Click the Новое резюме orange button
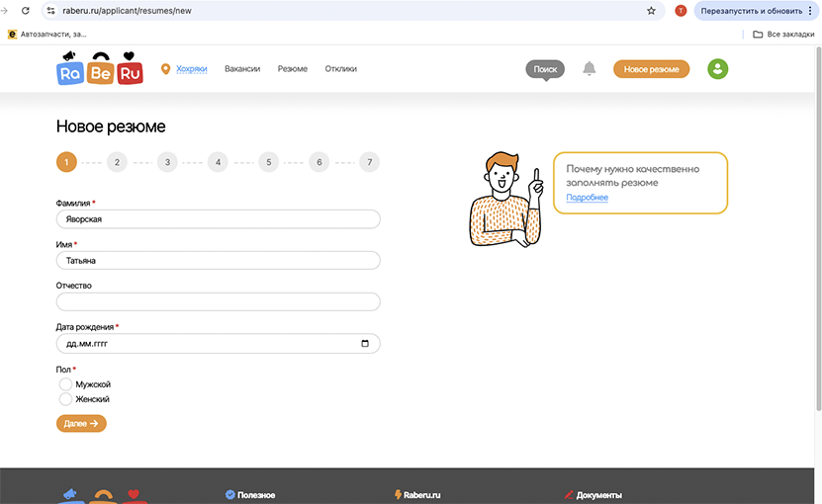 pyautogui.click(x=651, y=69)
